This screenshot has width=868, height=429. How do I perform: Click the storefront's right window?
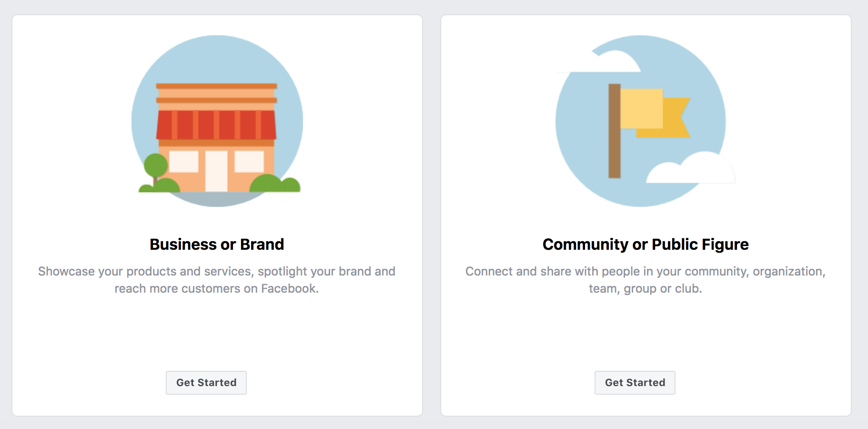[x=249, y=162]
